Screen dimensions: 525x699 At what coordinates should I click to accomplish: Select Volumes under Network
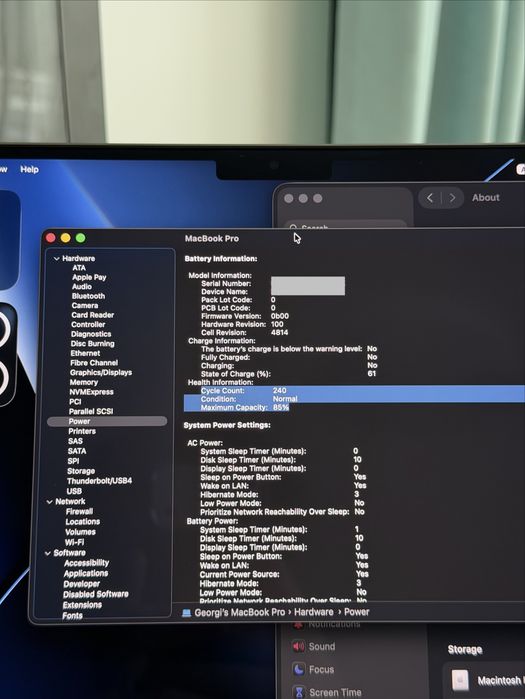tap(80, 532)
